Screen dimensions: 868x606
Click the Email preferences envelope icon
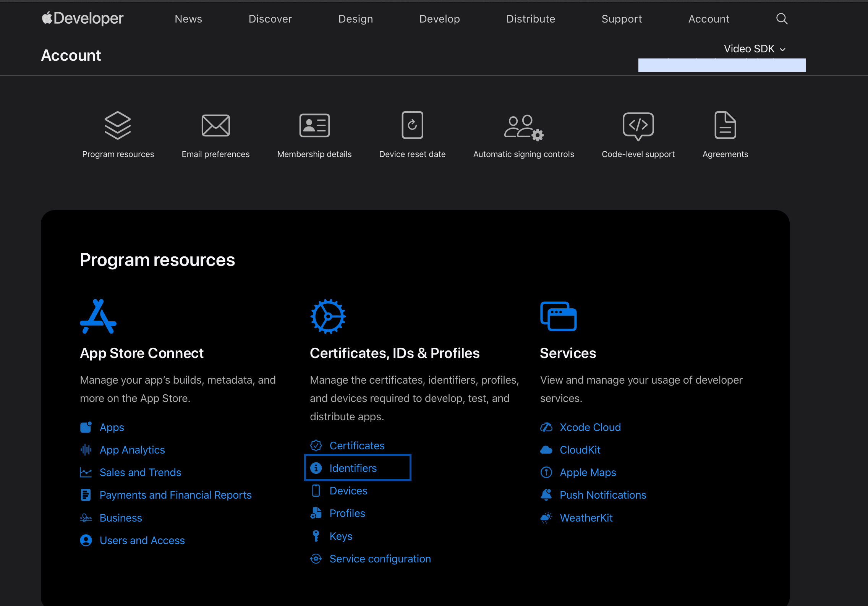215,125
